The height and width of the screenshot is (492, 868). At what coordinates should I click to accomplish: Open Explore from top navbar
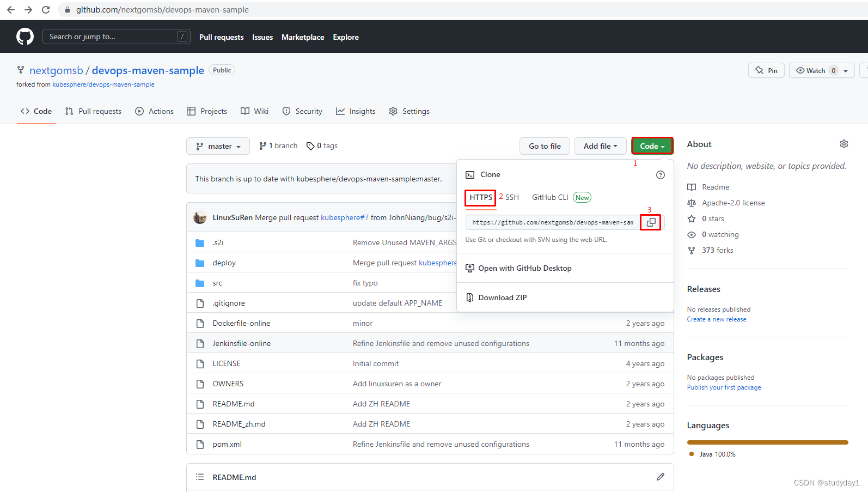coord(346,37)
